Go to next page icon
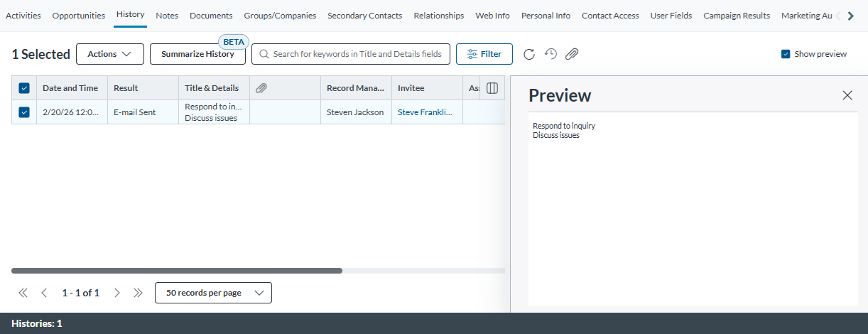Image resolution: width=868 pixels, height=334 pixels. pos(117,293)
